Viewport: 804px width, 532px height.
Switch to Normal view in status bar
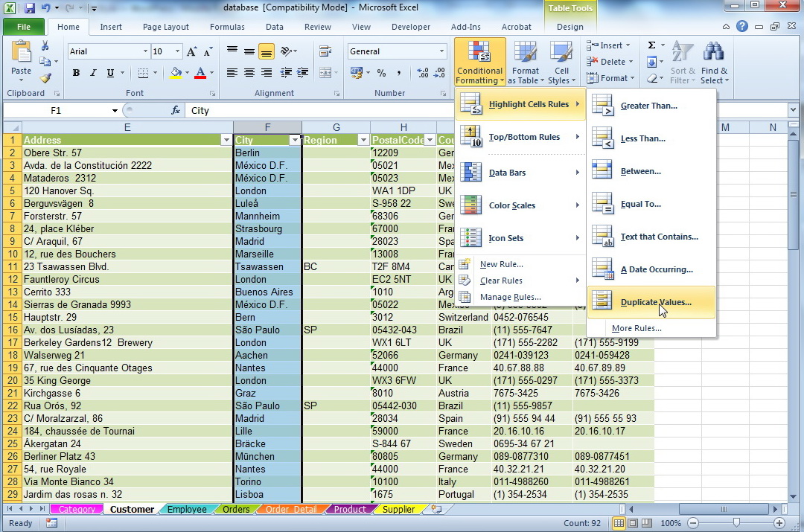[x=619, y=523]
